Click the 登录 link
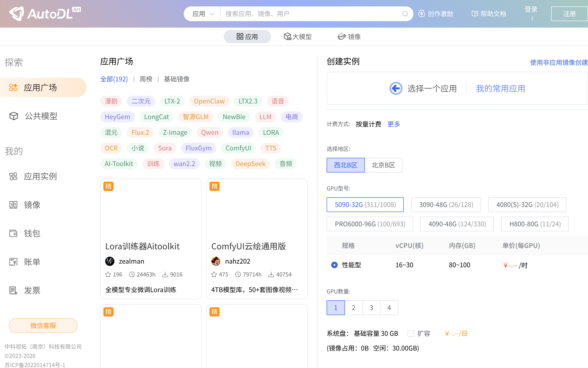 tap(531, 9)
